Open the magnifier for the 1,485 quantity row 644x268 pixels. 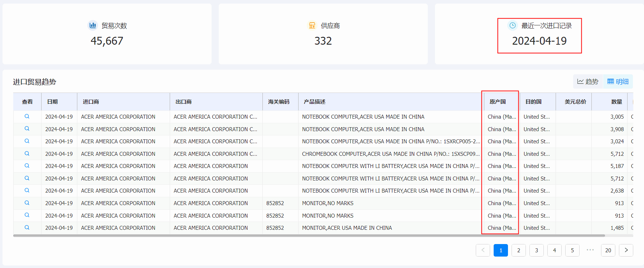27,228
